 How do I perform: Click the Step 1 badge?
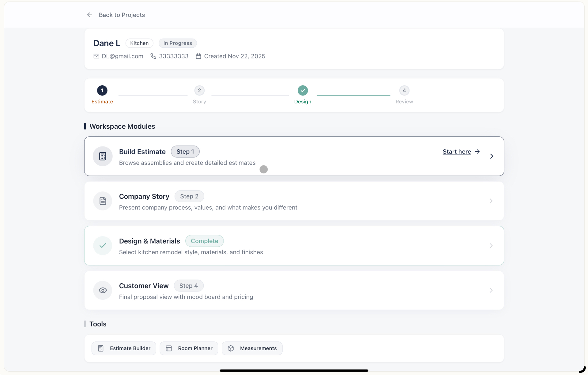point(185,152)
